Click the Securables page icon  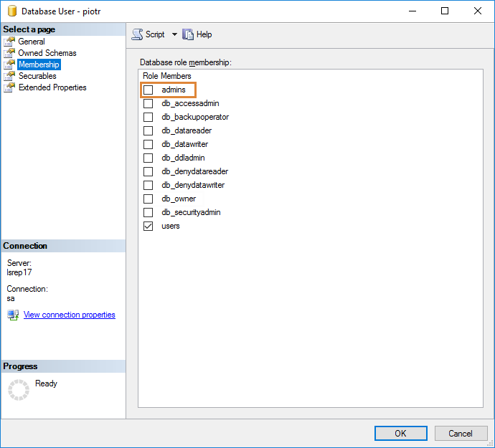coord(9,76)
